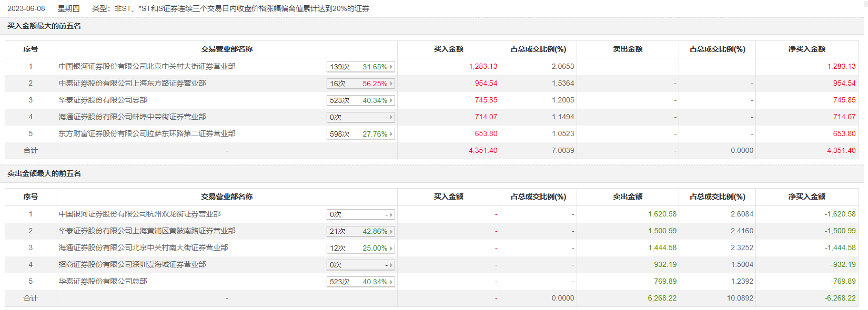Viewport: 868px width, 310px height.
Task: Open 华泰证券股份有限公司总部 link in buy table
Action: point(103,100)
